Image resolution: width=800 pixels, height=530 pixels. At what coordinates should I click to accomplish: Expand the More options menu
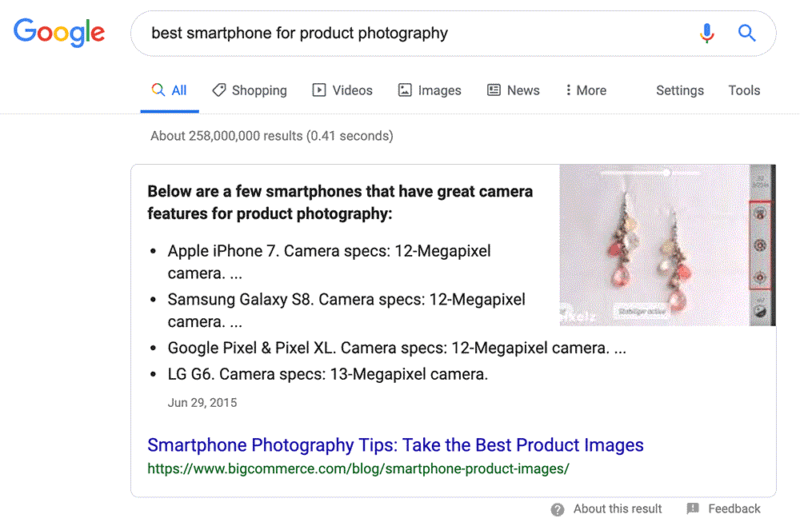pyautogui.click(x=586, y=90)
